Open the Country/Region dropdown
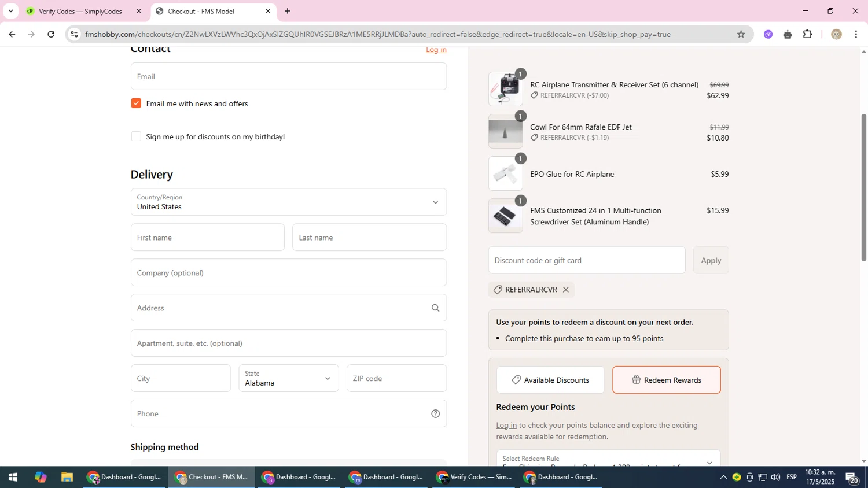The image size is (868, 488). 289,202
